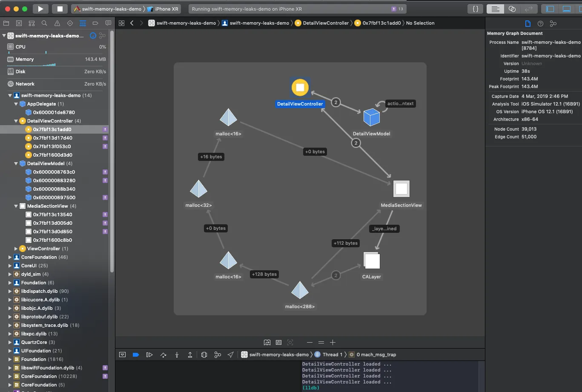Screen dimensions: 582x392
Task: Stop the running app
Action: (x=60, y=9)
